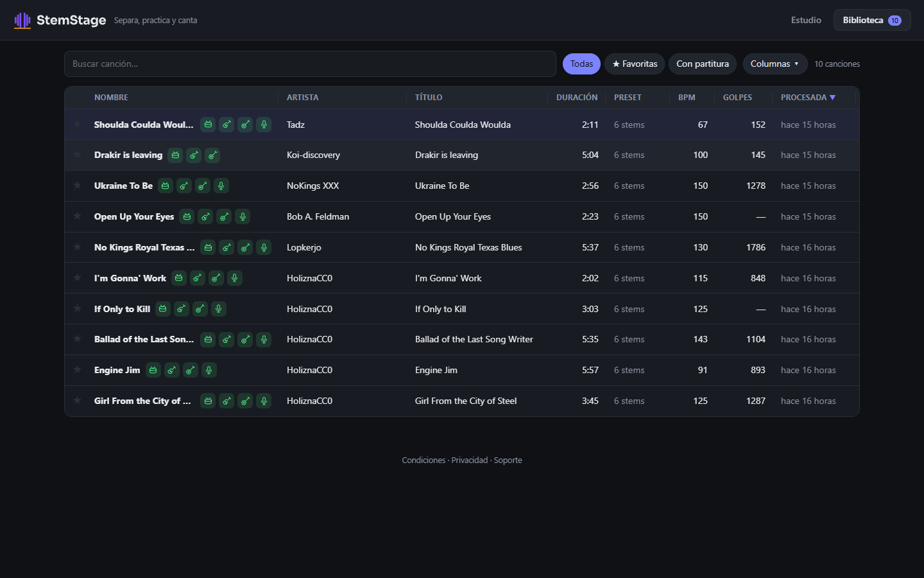Open the Condiciones link

424,460
